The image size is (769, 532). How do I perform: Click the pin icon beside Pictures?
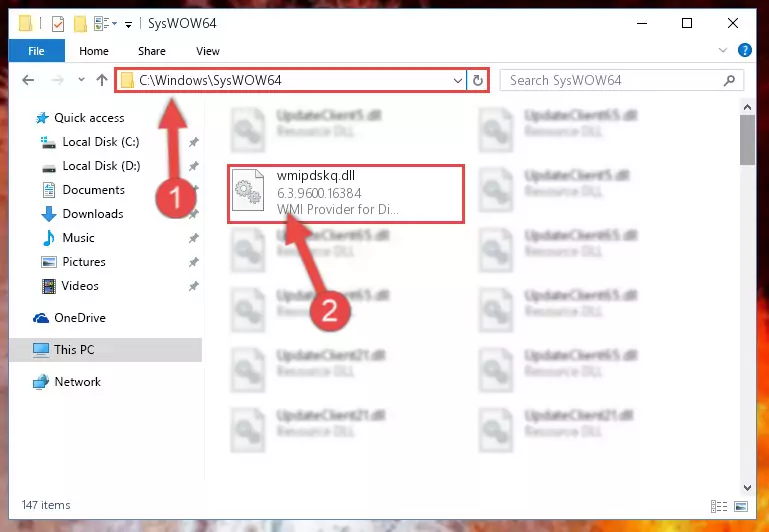point(194,262)
